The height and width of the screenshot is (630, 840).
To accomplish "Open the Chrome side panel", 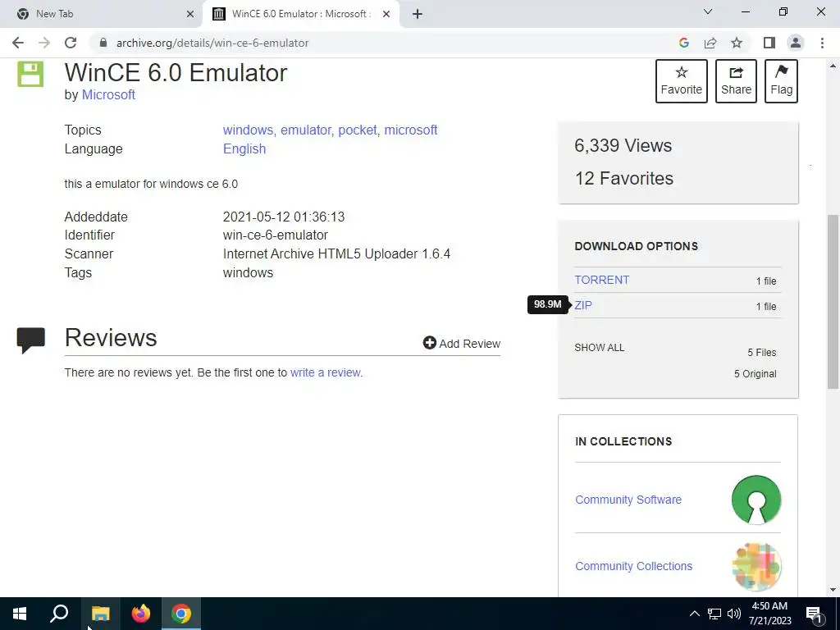I will (x=769, y=43).
